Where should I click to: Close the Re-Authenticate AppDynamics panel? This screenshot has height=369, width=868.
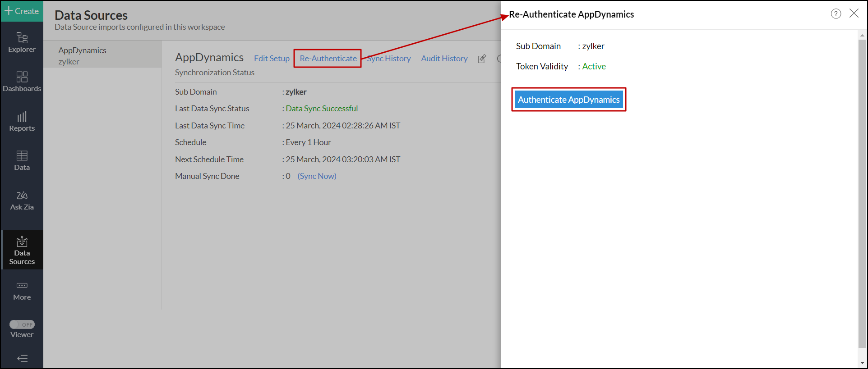[854, 14]
